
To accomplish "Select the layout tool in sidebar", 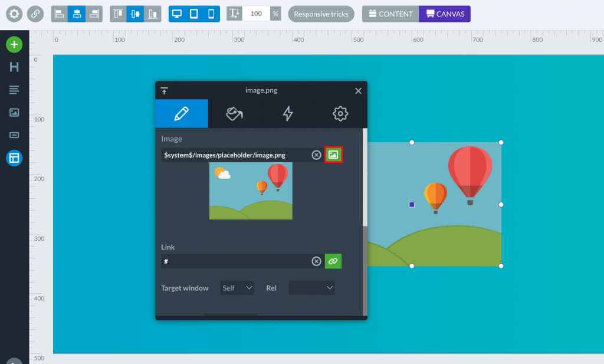I will tap(14, 158).
